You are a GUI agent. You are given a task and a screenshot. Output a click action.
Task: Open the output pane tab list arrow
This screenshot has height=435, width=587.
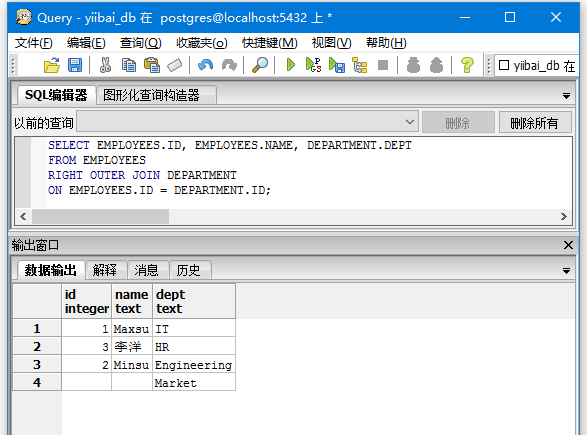[566, 271]
